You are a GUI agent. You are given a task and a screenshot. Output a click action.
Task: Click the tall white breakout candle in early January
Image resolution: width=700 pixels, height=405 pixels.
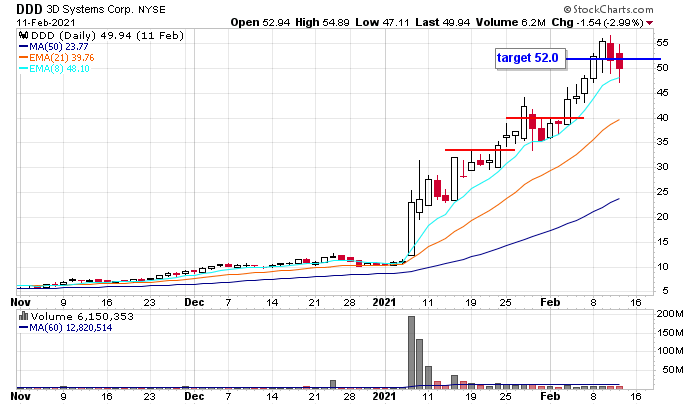pos(411,229)
